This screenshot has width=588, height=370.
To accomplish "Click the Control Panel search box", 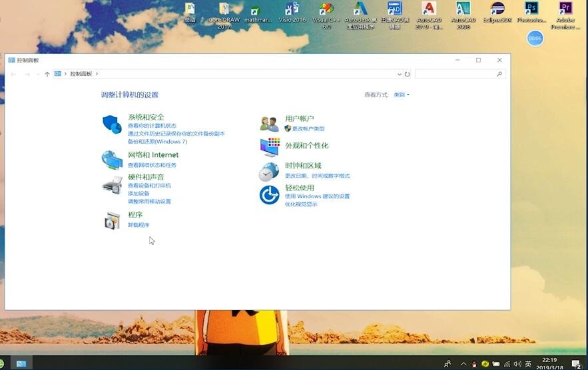I will (x=455, y=74).
